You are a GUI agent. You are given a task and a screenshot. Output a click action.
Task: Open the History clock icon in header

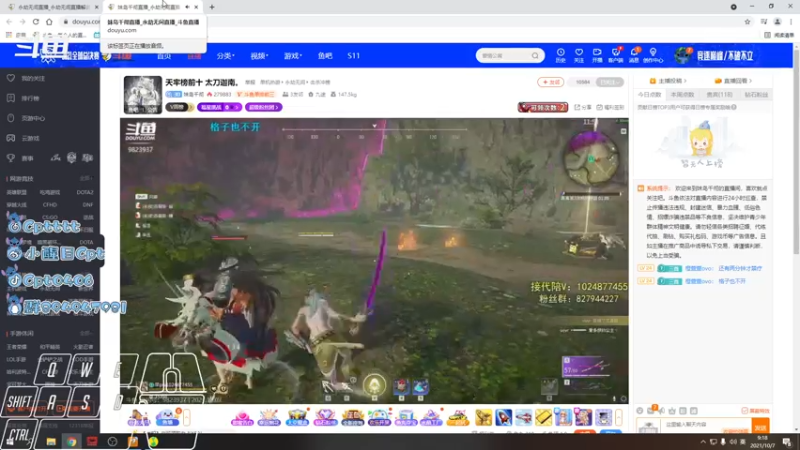click(560, 55)
